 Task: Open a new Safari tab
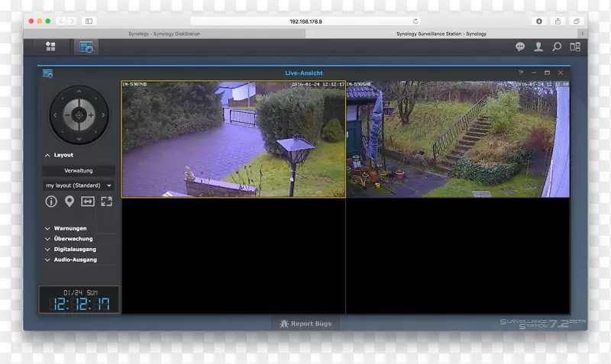pos(583,34)
